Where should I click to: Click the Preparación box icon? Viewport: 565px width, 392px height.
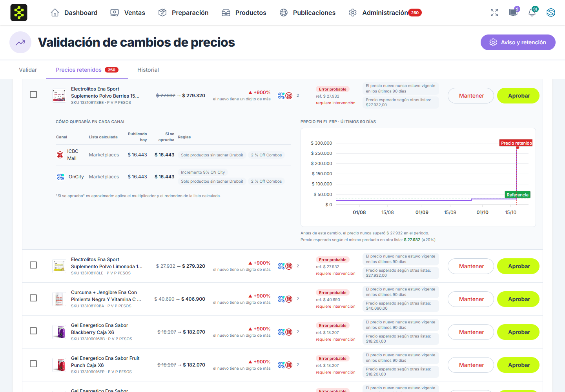162,13
